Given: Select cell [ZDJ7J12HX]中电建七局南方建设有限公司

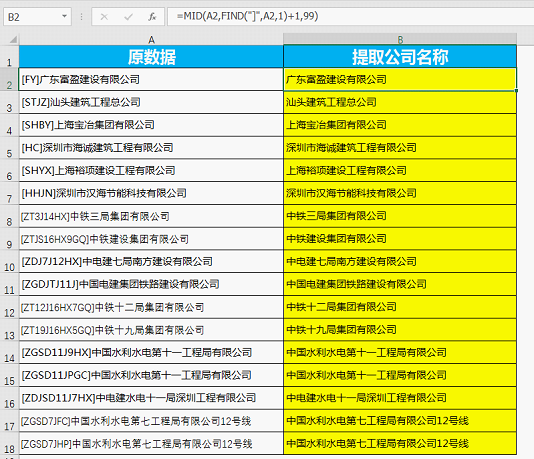Looking at the screenshot, I should (x=151, y=262).
